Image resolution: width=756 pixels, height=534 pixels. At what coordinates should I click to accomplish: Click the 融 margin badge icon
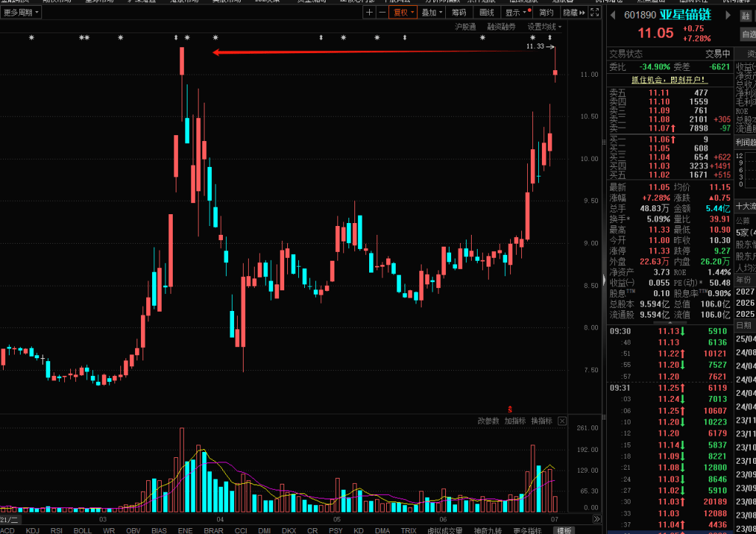pyautogui.click(x=746, y=16)
